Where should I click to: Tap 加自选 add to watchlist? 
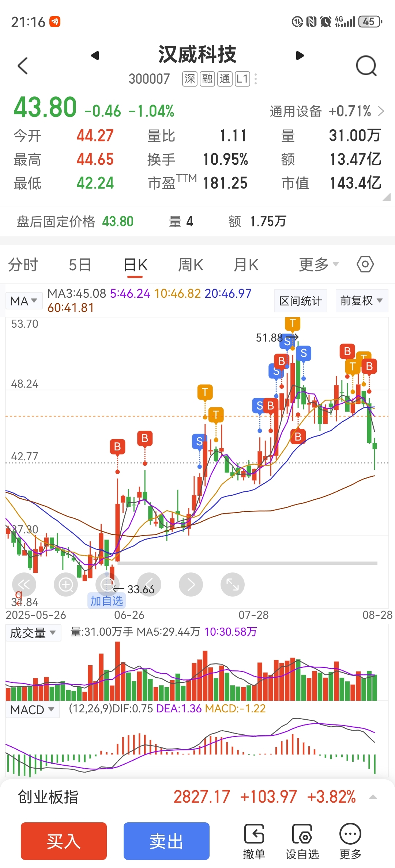[x=106, y=601]
